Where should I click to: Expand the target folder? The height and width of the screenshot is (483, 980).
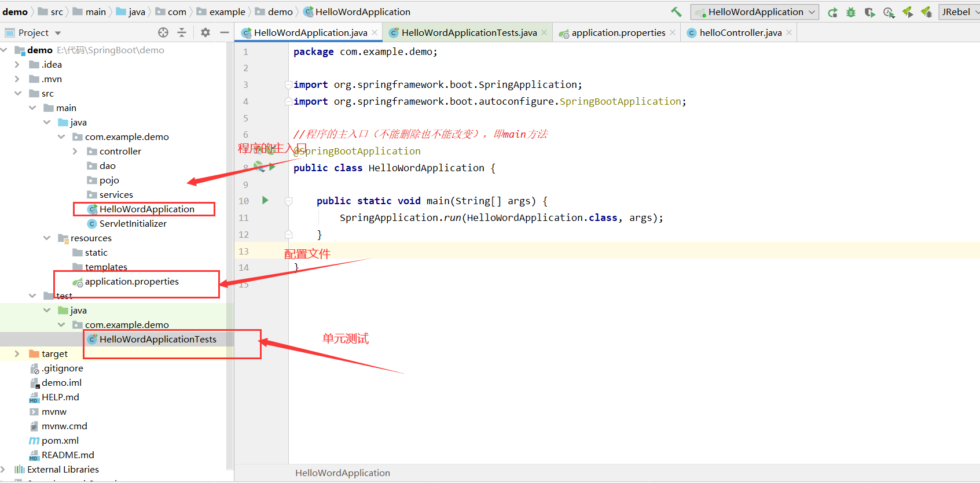17,354
